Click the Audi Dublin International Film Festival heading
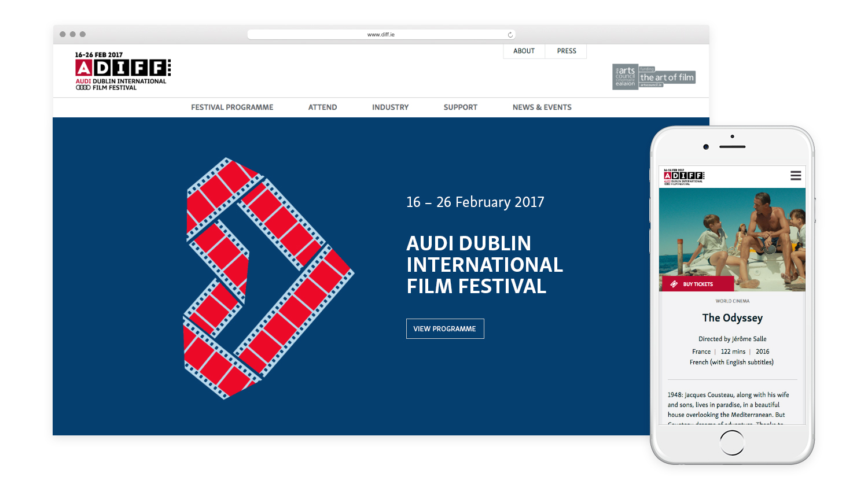 pyautogui.click(x=484, y=265)
